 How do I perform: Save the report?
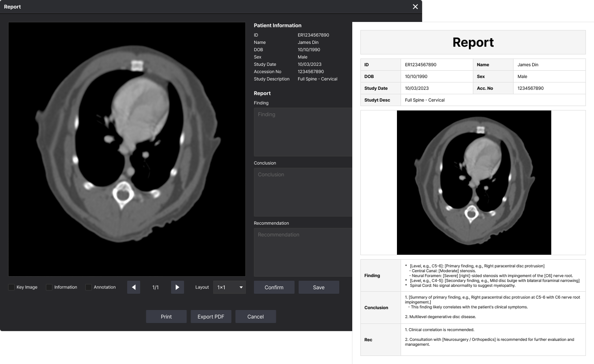[x=319, y=287]
